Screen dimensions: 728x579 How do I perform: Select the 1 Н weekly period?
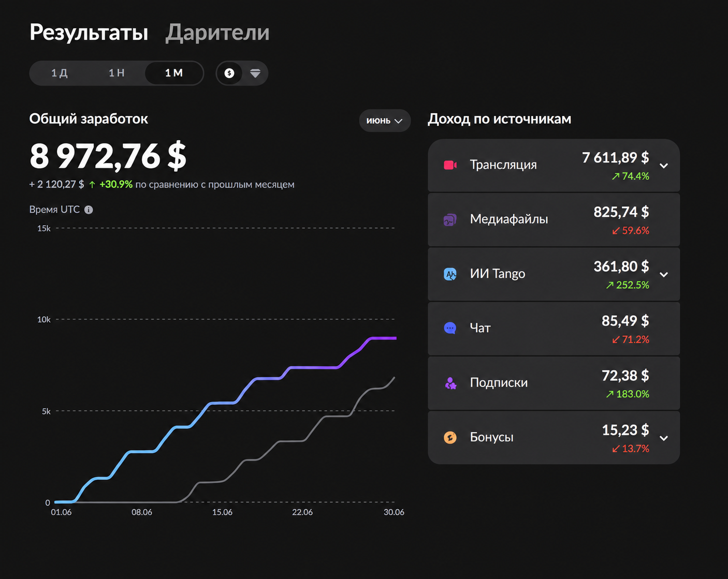point(117,73)
